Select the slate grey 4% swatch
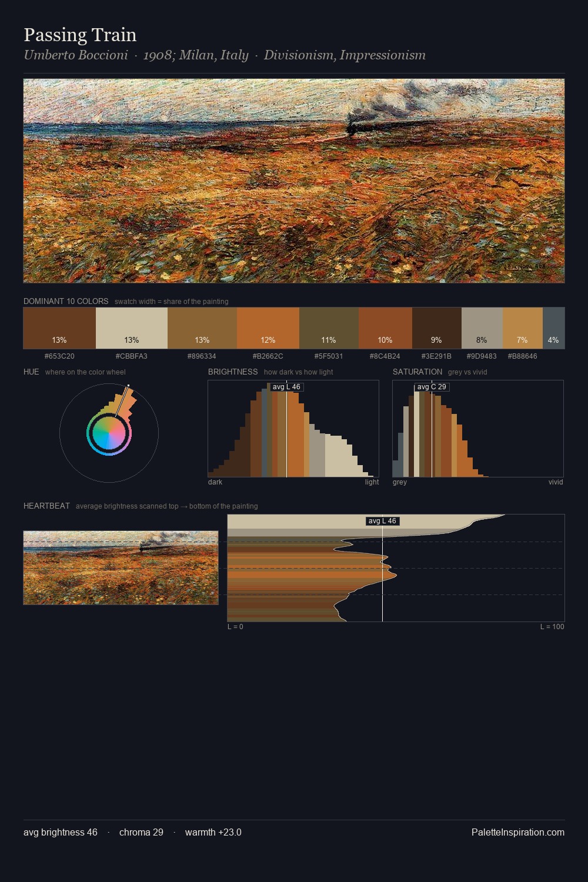Image resolution: width=588 pixels, height=882 pixels. pos(553,328)
